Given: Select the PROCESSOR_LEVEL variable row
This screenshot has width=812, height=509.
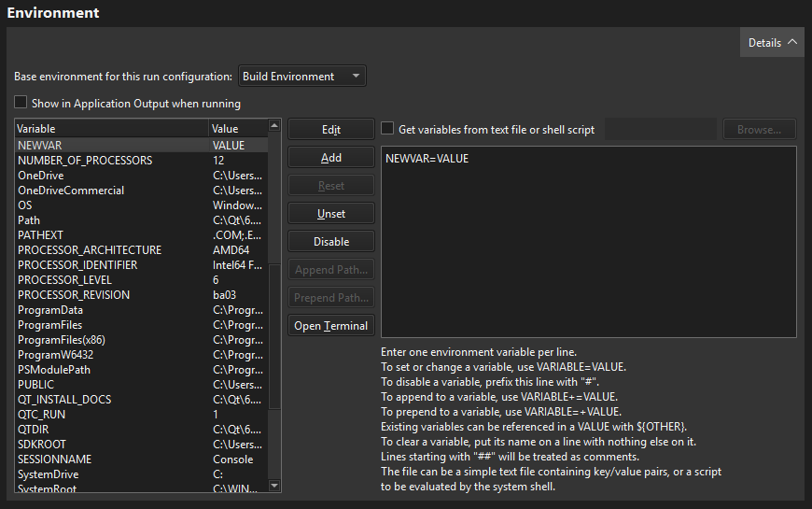Looking at the screenshot, I should click(141, 280).
